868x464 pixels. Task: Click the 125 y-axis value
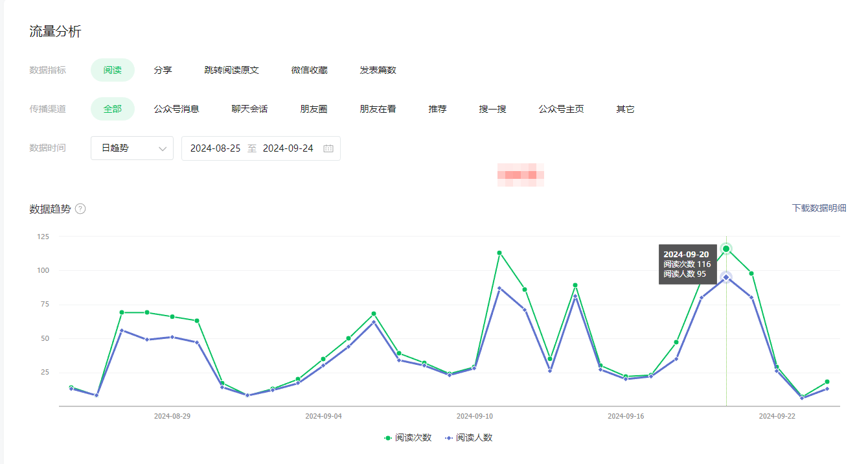point(43,237)
